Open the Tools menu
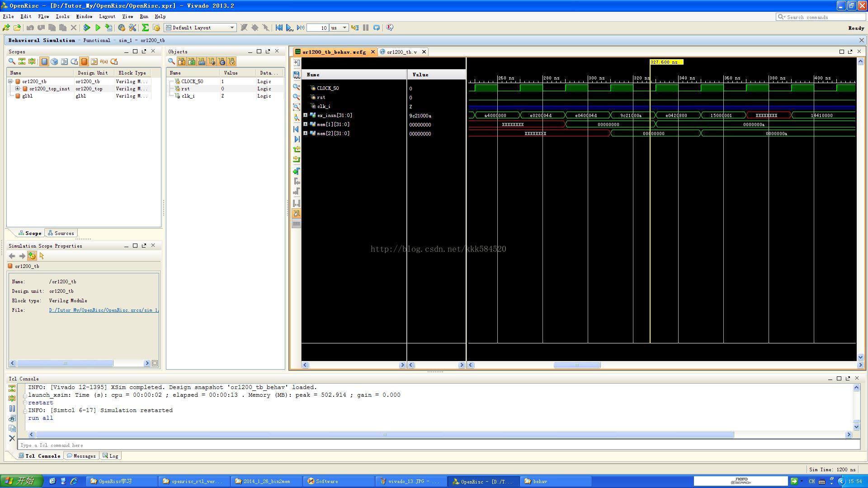 coord(62,16)
